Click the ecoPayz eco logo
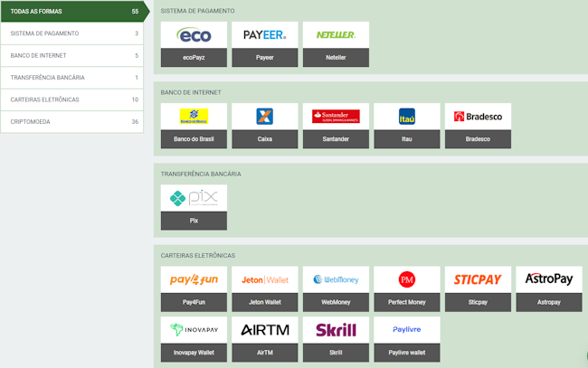The height and width of the screenshot is (368, 588). 194,35
